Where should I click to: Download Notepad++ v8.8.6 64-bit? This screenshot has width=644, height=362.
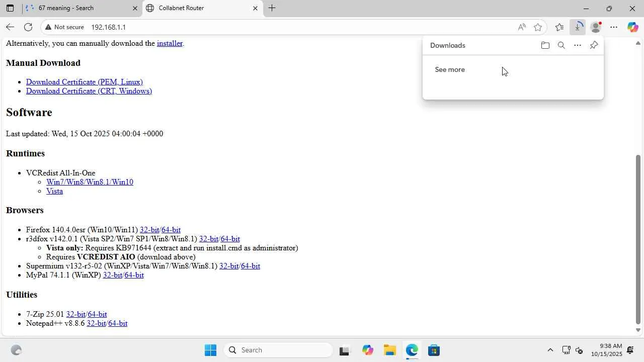pyautogui.click(x=118, y=323)
